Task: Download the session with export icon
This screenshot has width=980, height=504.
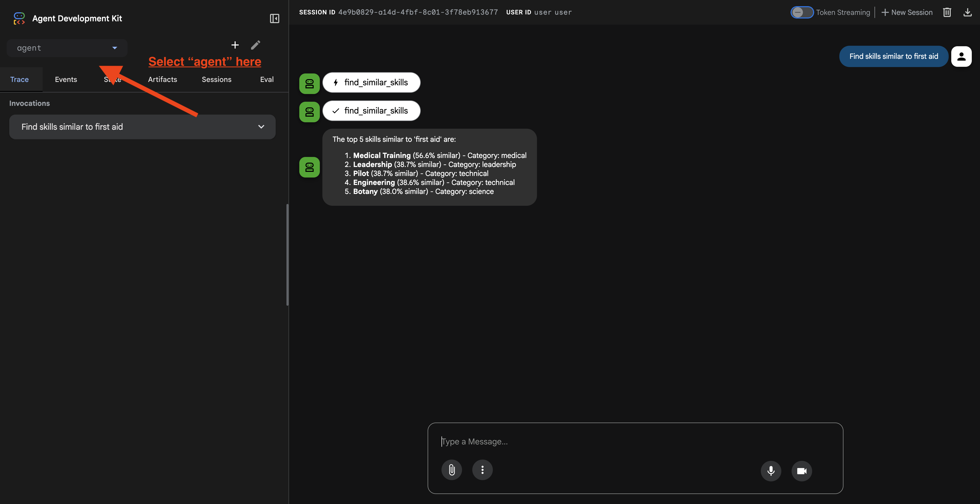Action: 967,12
